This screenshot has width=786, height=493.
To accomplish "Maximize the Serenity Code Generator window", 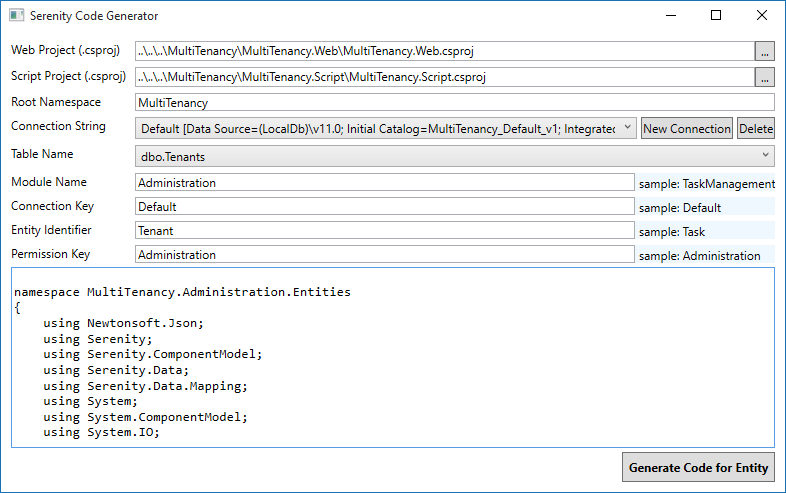I will [716, 16].
